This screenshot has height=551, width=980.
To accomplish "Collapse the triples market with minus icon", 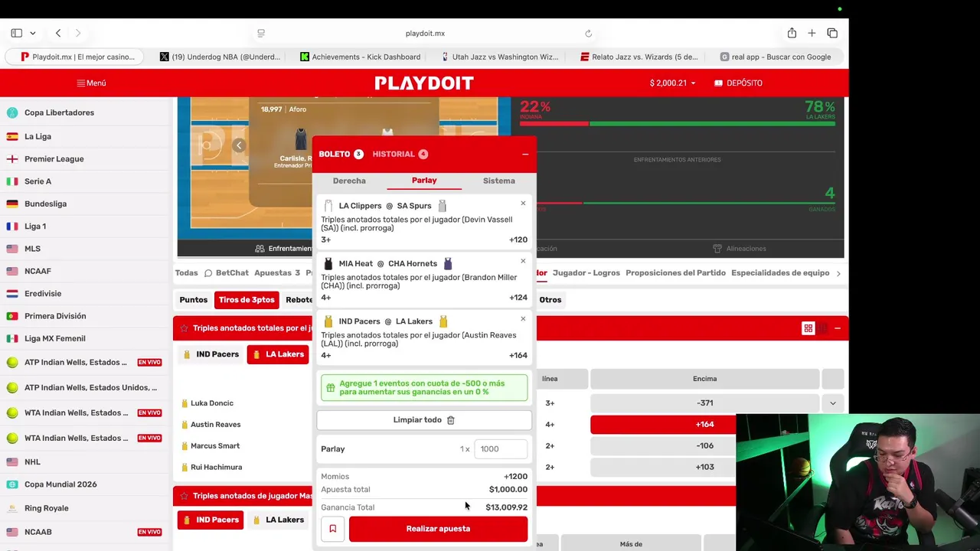I will click(837, 328).
